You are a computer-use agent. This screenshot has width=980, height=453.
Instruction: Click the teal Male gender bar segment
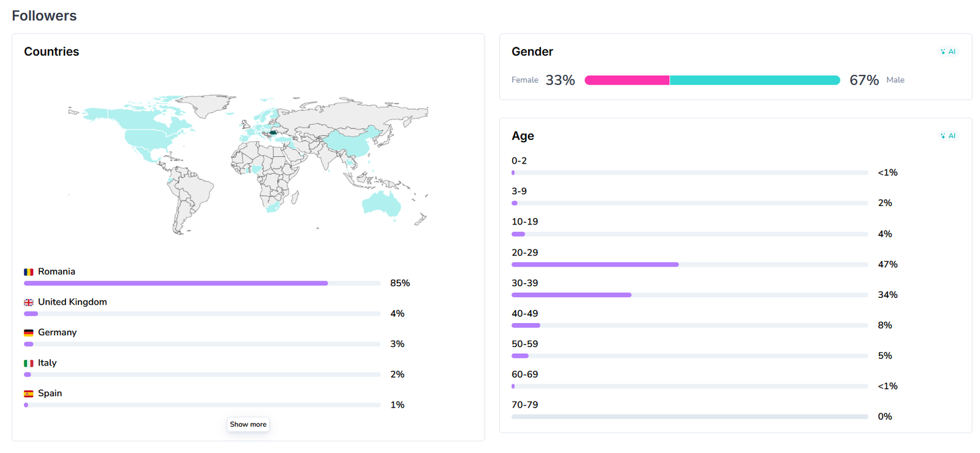[x=755, y=80]
